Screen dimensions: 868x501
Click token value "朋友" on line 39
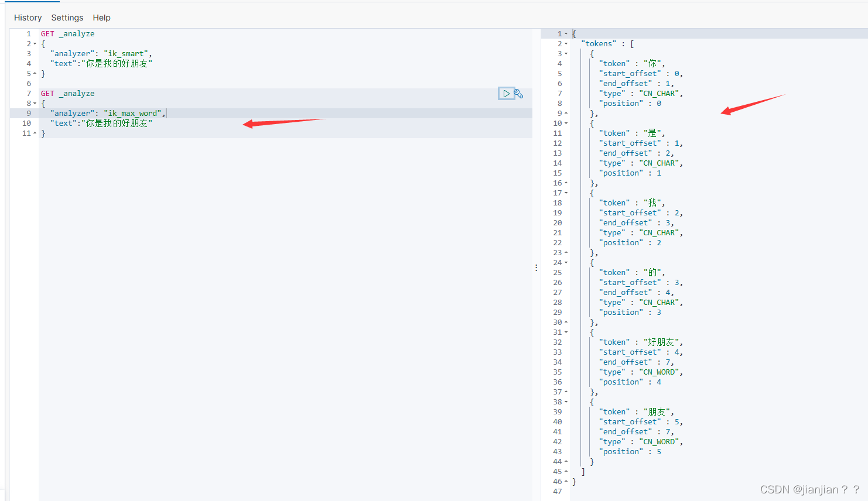tap(657, 412)
